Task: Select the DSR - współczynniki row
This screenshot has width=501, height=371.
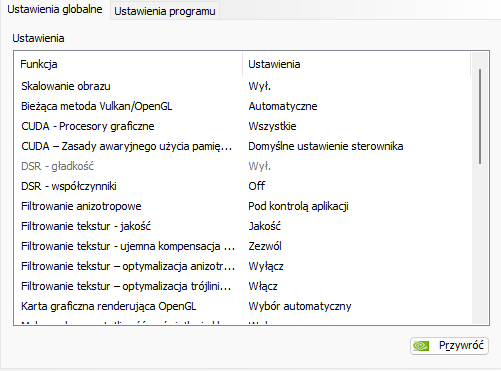Action: click(243, 186)
